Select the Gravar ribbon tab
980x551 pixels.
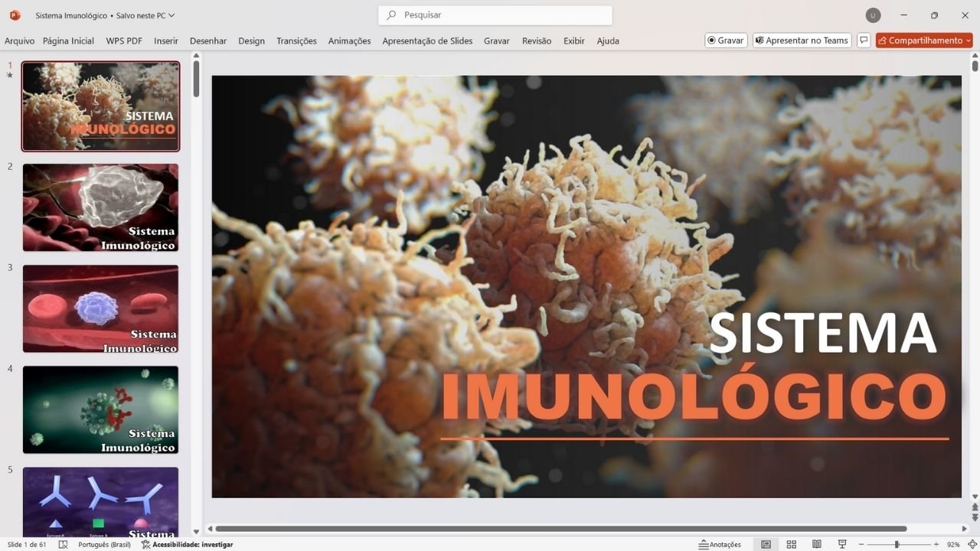(497, 41)
